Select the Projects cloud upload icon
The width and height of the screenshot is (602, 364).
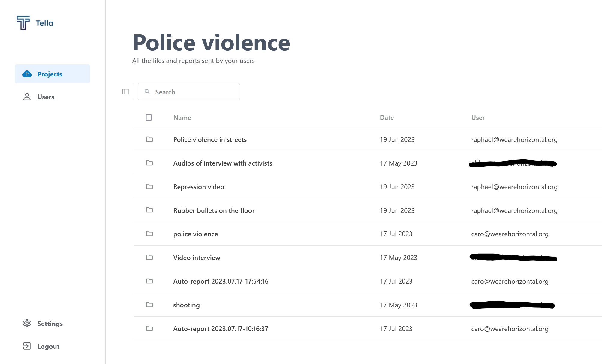click(x=27, y=74)
